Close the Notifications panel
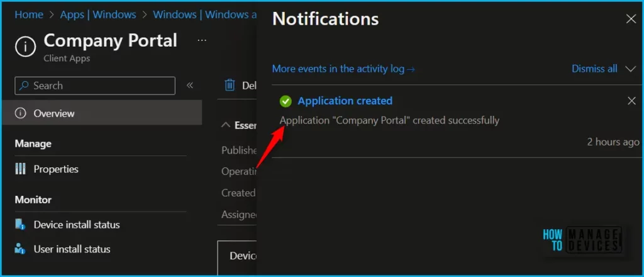The height and width of the screenshot is (277, 644). pyautogui.click(x=631, y=18)
